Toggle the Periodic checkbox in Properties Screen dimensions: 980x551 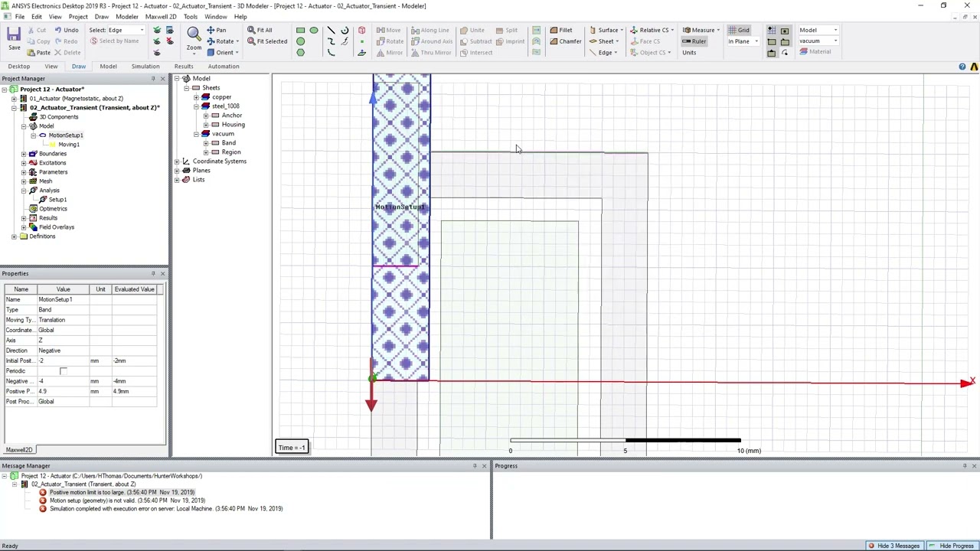click(x=64, y=371)
